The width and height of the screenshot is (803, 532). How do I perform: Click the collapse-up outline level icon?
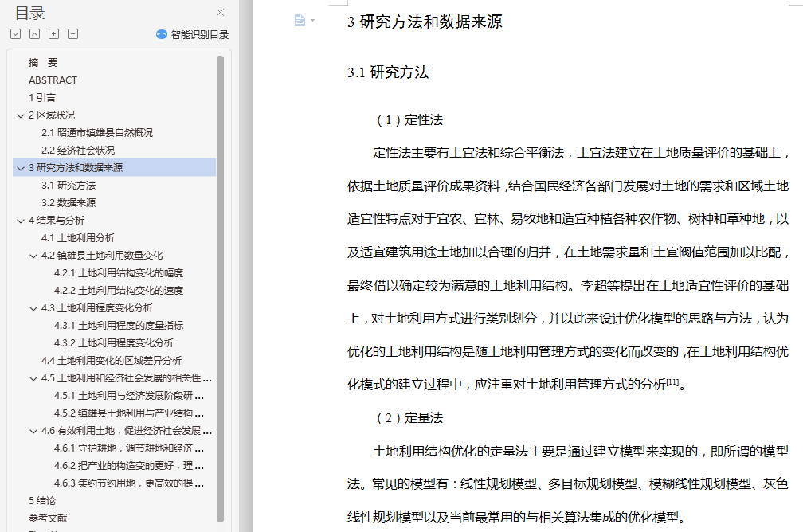[x=35, y=34]
